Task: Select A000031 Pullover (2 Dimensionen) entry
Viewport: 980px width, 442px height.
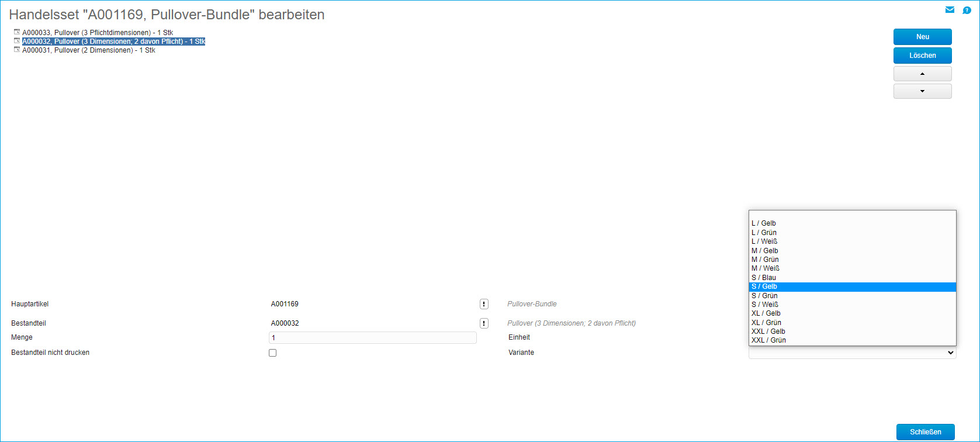Action: pyautogui.click(x=89, y=50)
